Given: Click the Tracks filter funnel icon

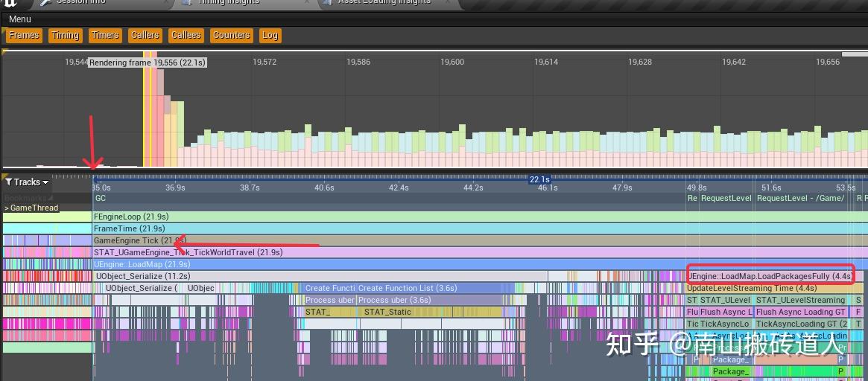Looking at the screenshot, I should click(8, 182).
